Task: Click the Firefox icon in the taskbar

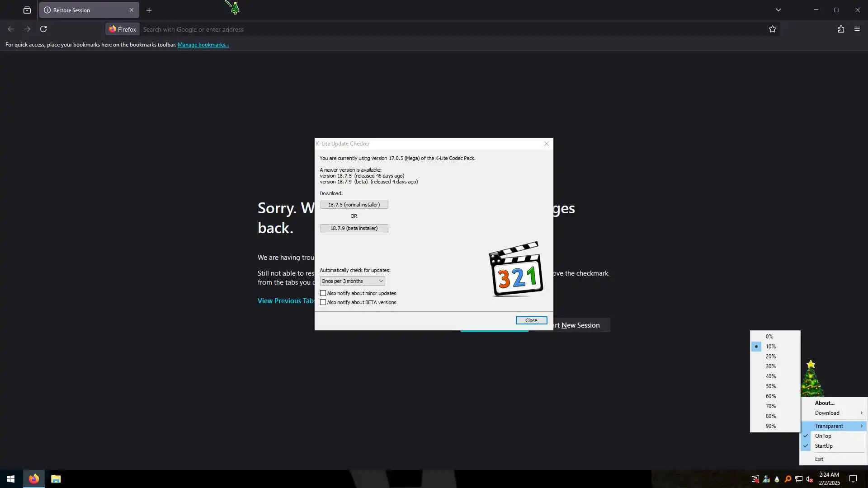Action: (x=34, y=479)
